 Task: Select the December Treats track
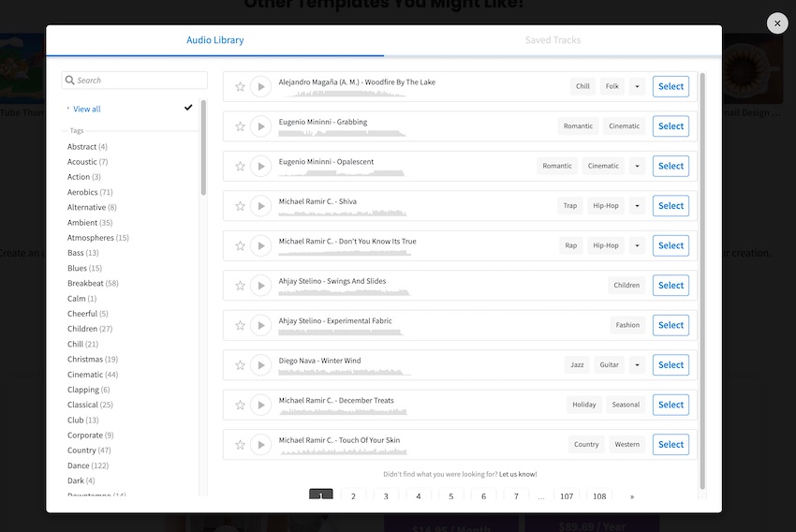671,405
